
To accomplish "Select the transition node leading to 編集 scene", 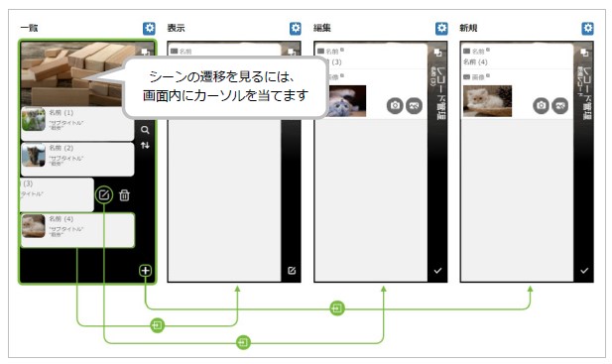I will [x=244, y=343].
